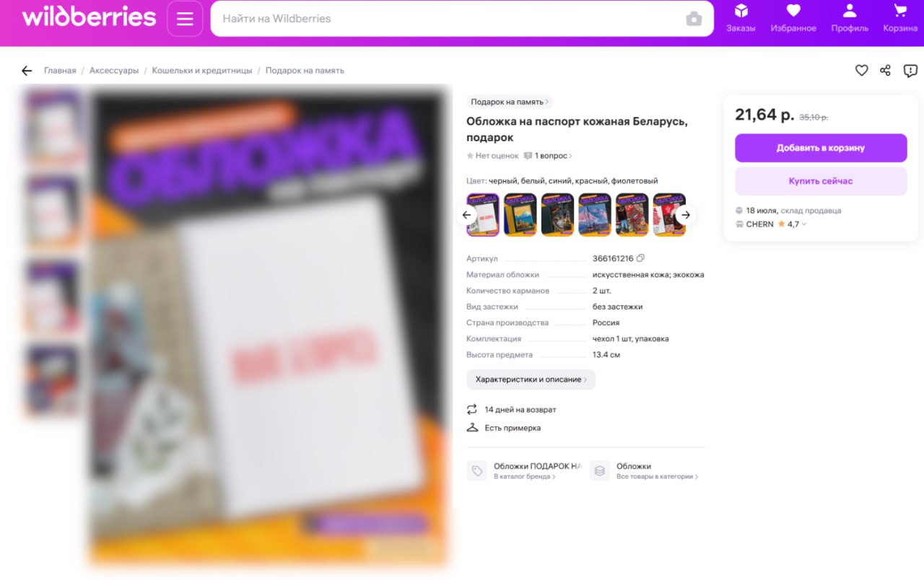Open the Профиль profile icon
Screen dimensions: 924x580
pyautogui.click(x=850, y=19)
